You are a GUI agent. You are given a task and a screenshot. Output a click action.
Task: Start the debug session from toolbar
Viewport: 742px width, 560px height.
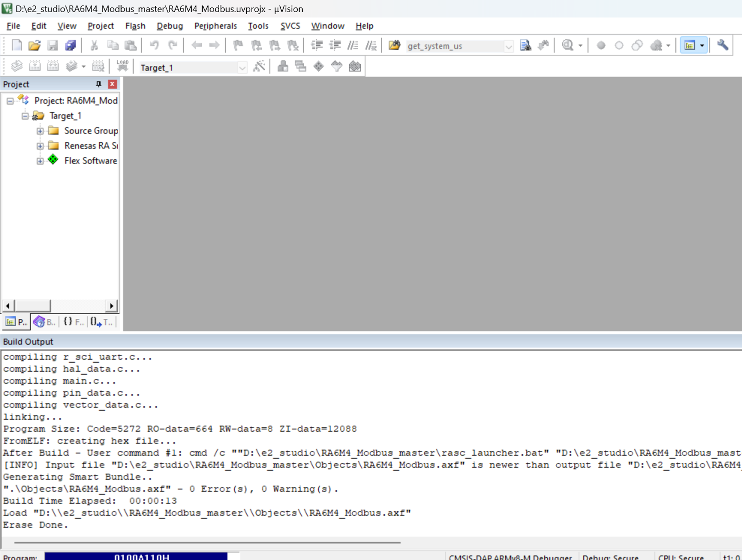pos(567,45)
